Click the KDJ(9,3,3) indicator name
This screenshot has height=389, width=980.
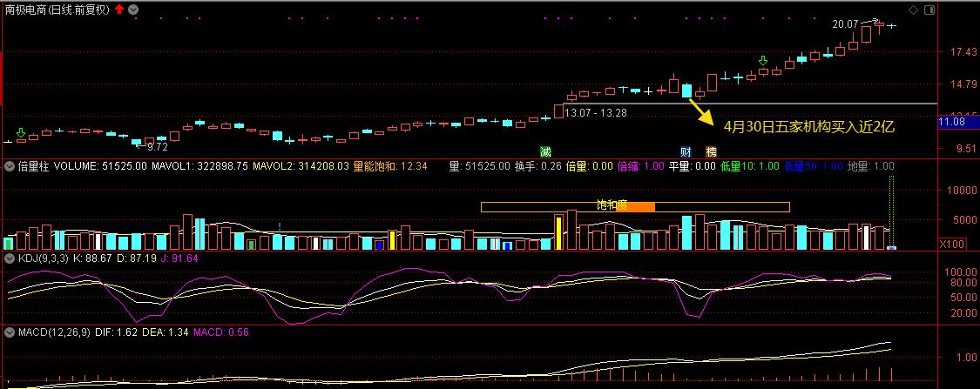pos(44,258)
